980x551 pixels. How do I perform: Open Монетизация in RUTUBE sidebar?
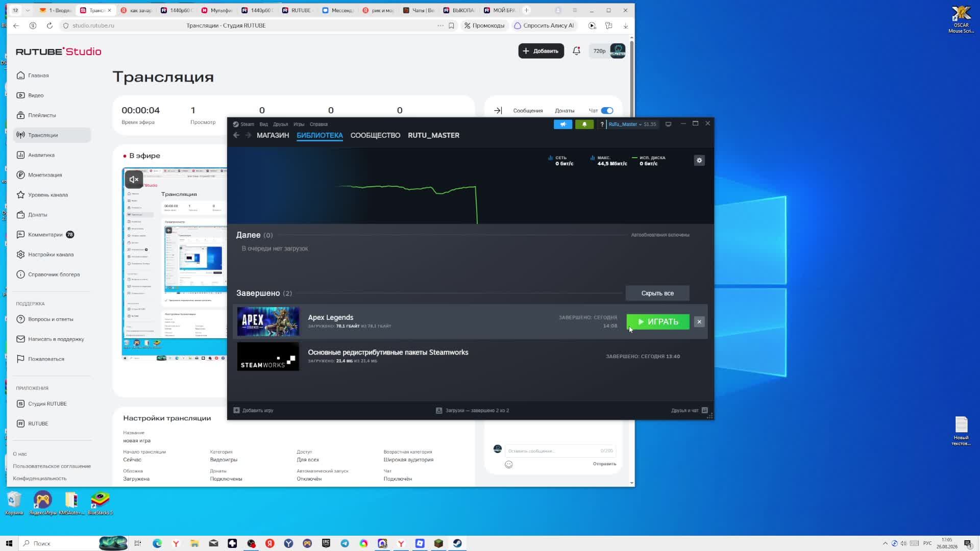pyautogui.click(x=52, y=175)
